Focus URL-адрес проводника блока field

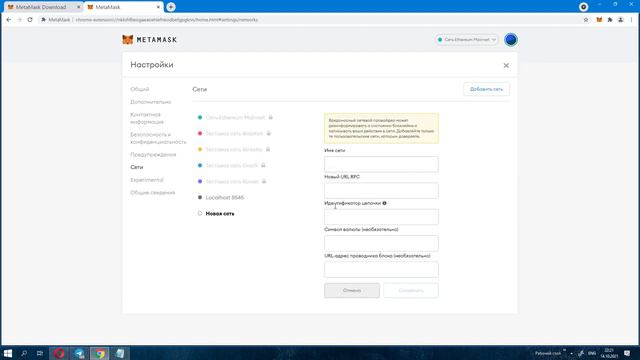[x=381, y=269]
